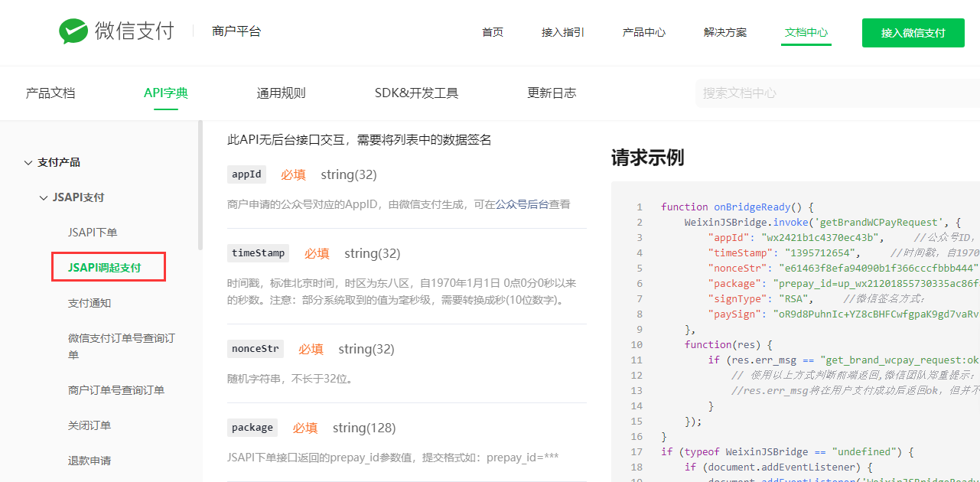The image size is (980, 482).
Task: Click the "timeStamp": "1395712654" code line
Action: click(844, 252)
